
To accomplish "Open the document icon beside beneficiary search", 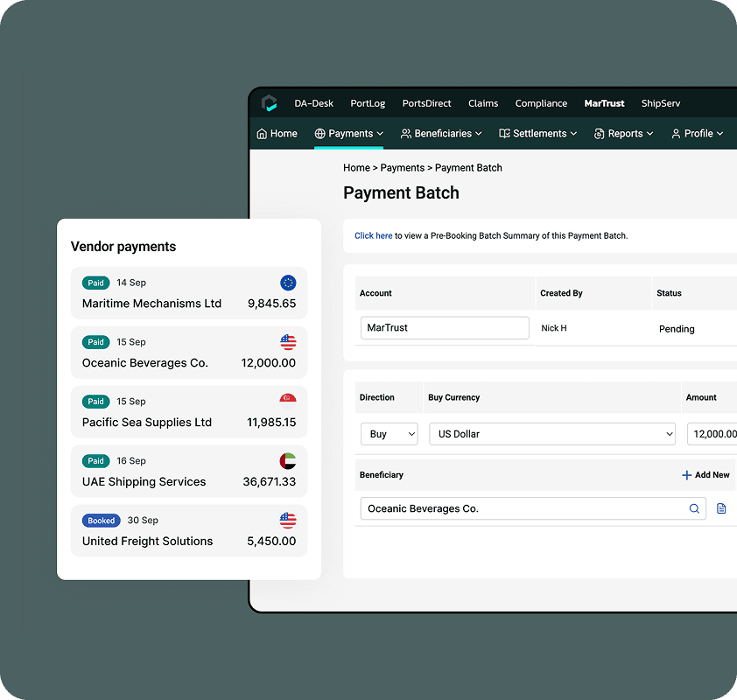I will tap(719, 508).
